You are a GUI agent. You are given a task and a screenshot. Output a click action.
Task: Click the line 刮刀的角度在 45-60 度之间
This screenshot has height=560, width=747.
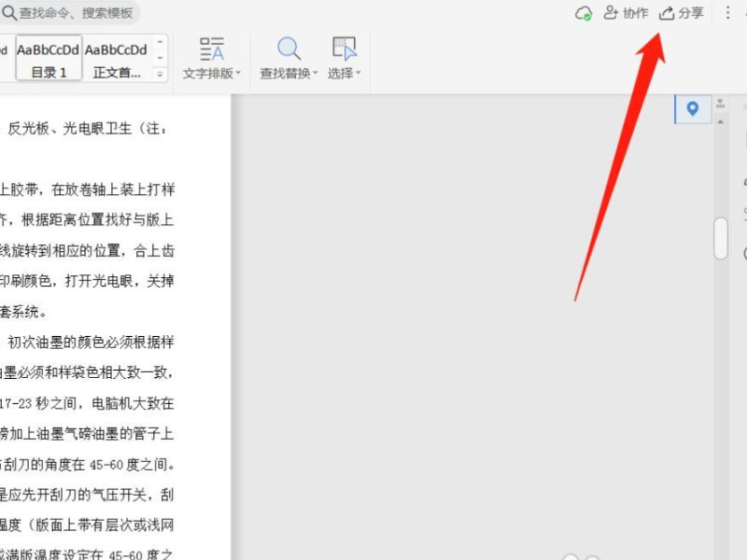pyautogui.click(x=87, y=464)
